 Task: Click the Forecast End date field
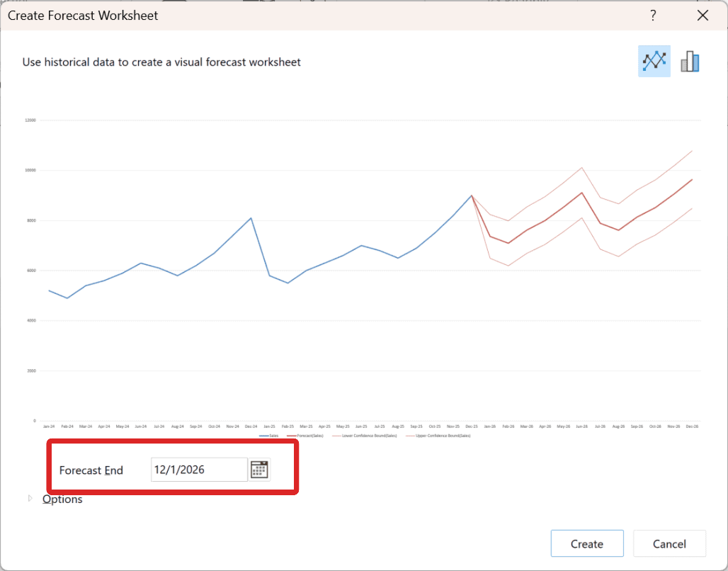click(199, 469)
